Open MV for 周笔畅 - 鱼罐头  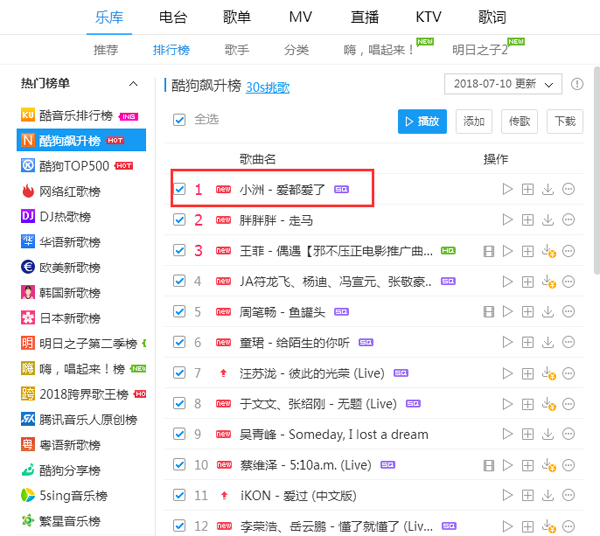coord(489,313)
